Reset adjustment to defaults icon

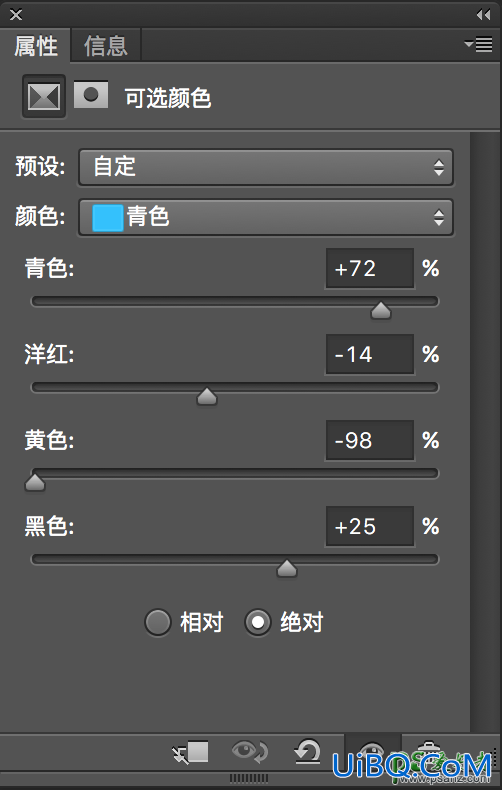point(307,752)
